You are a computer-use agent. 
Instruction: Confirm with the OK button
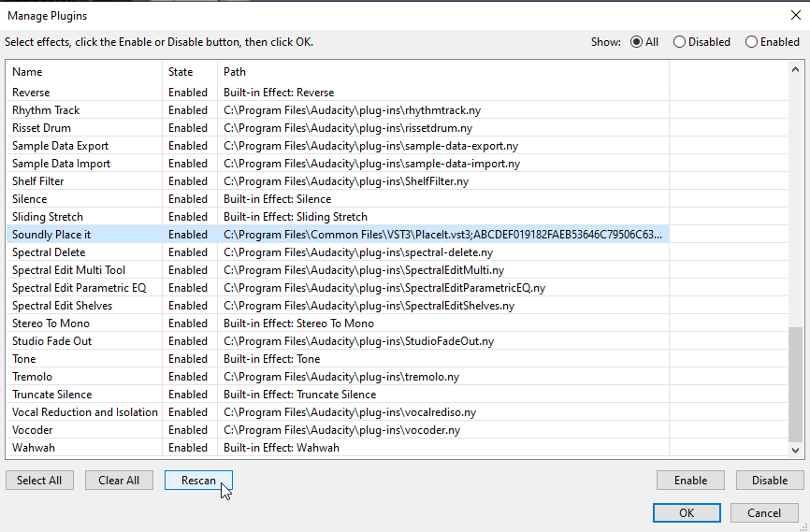point(687,513)
